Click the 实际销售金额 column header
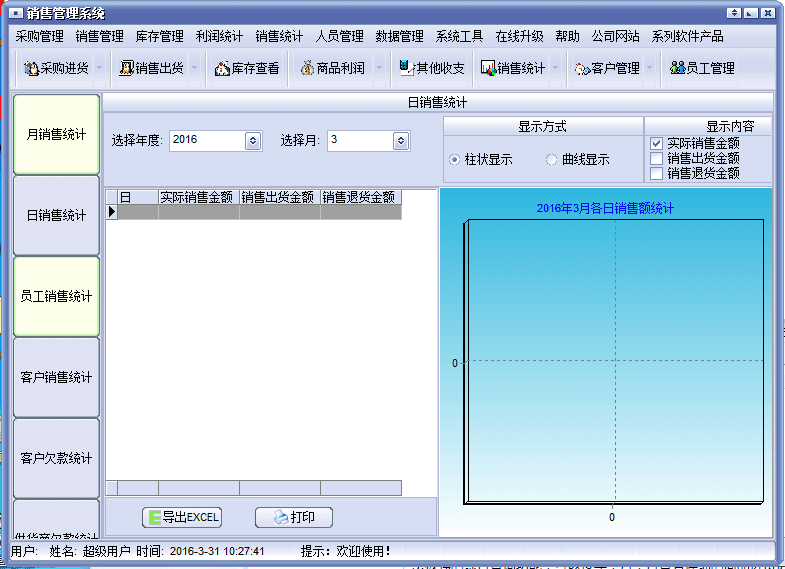 [x=198, y=197]
